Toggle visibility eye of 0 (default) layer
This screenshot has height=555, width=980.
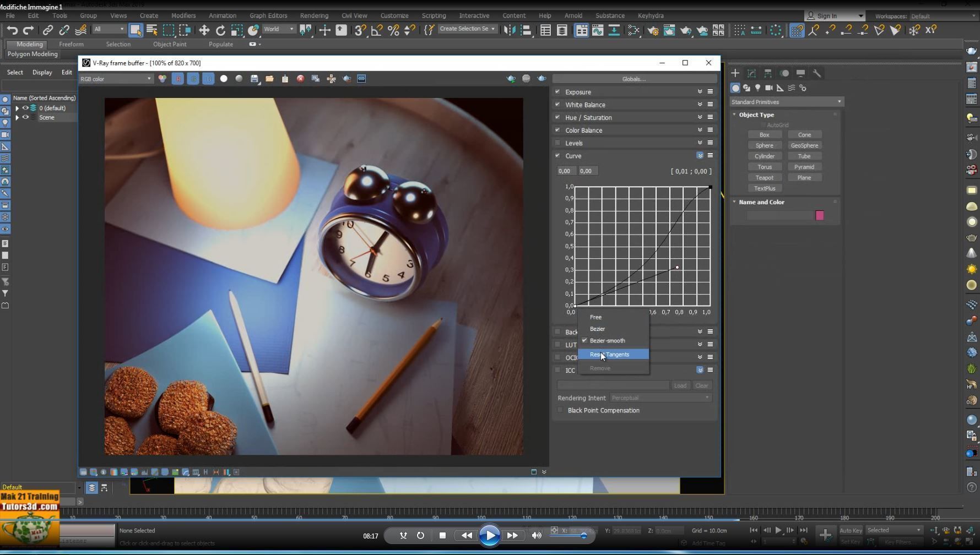(x=25, y=108)
